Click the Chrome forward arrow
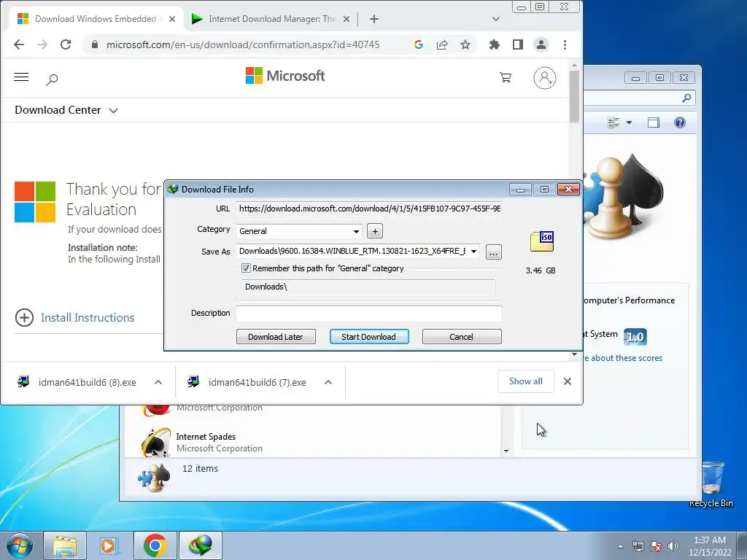Viewport: 747px width, 560px height. tap(42, 44)
